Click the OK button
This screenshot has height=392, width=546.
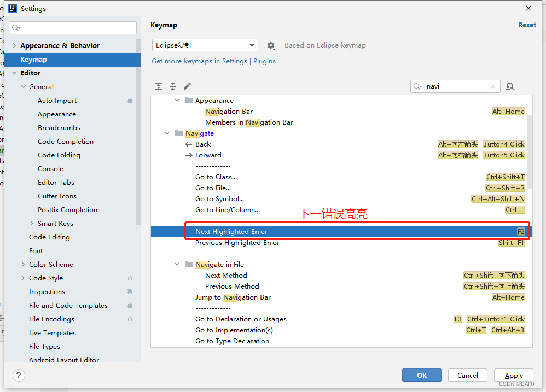coord(422,375)
